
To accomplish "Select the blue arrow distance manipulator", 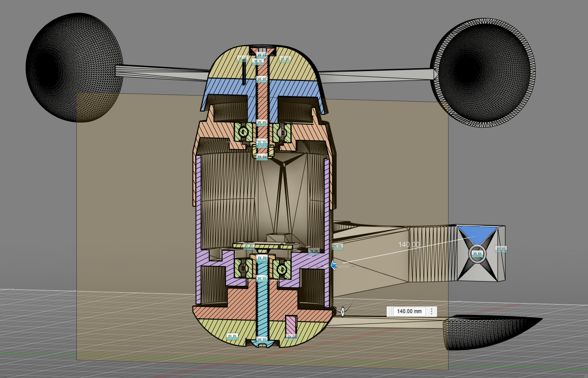I will point(334,266).
